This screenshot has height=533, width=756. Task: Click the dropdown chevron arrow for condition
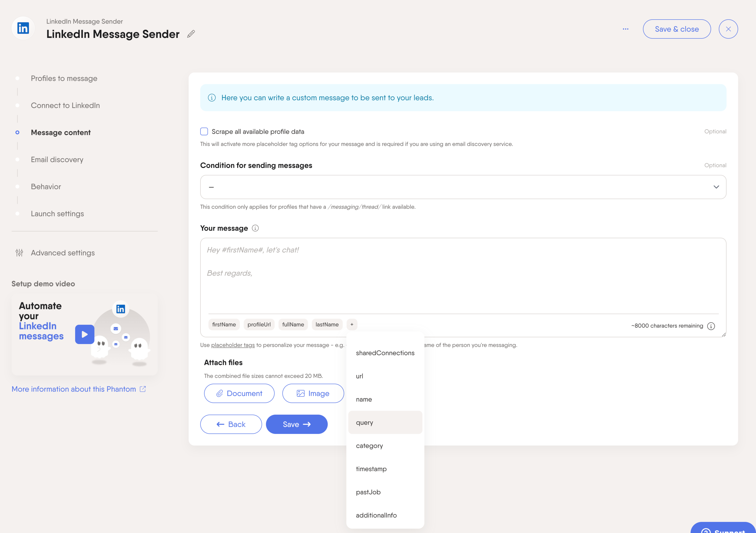pyautogui.click(x=716, y=187)
